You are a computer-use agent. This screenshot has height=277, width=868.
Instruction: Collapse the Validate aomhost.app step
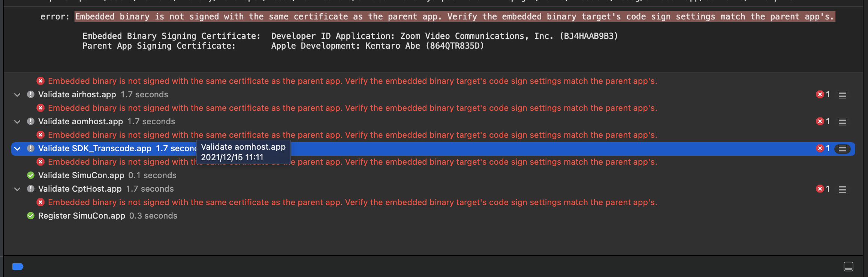17,122
